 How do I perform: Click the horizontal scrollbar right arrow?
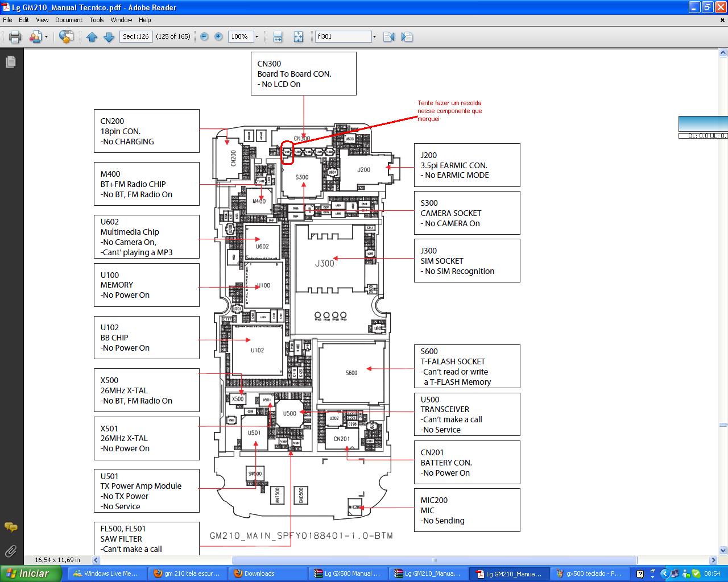tap(714, 560)
